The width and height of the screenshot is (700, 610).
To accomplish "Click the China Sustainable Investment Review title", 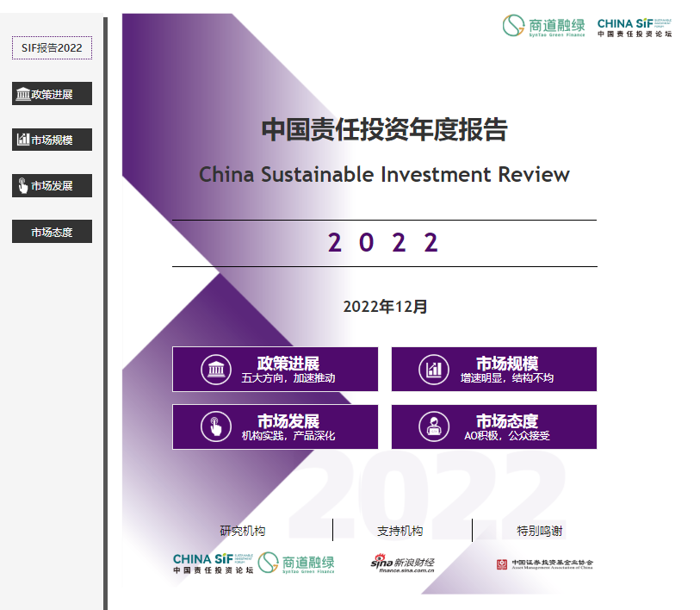I will (x=384, y=174).
